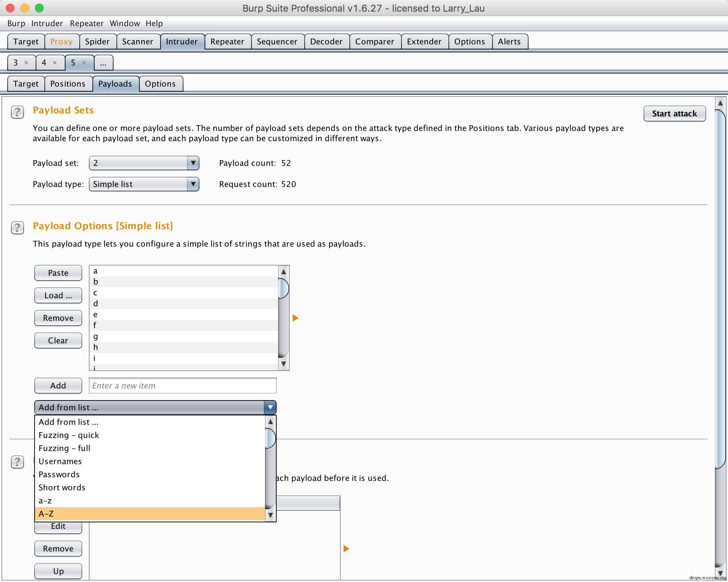Click the Payload Sets help icon
Viewport: 728px width, 582px height.
[17, 112]
